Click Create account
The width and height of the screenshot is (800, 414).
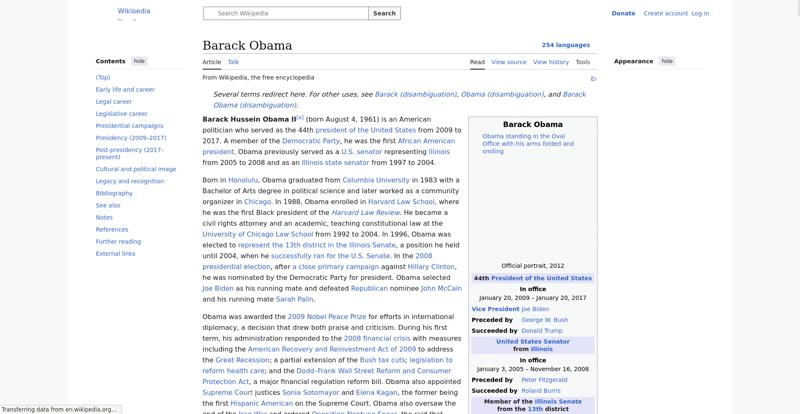665,13
